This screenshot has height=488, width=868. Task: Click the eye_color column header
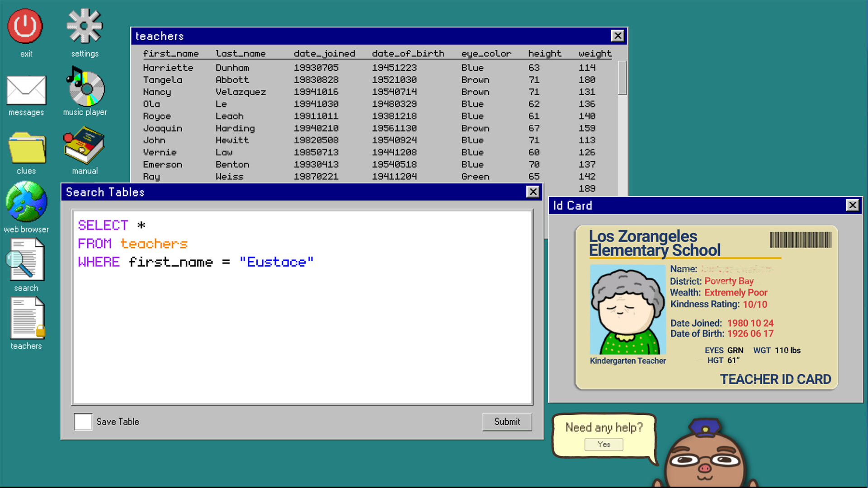tap(486, 53)
